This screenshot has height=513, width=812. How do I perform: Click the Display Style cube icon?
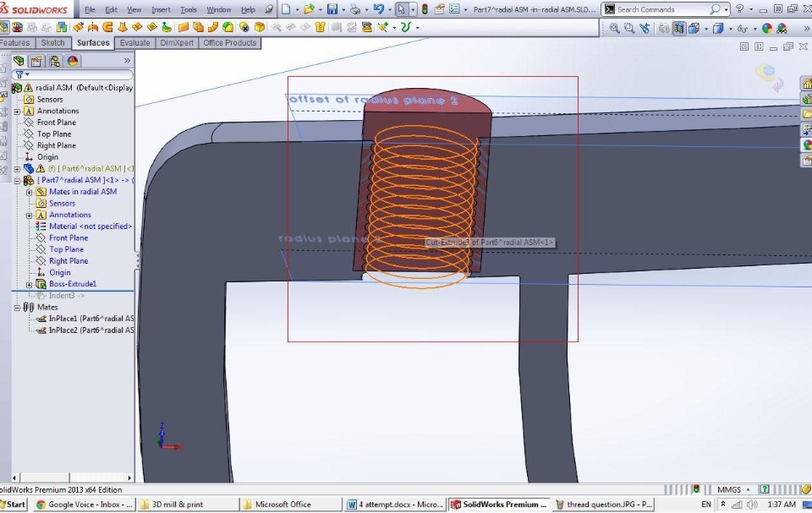coord(718,28)
